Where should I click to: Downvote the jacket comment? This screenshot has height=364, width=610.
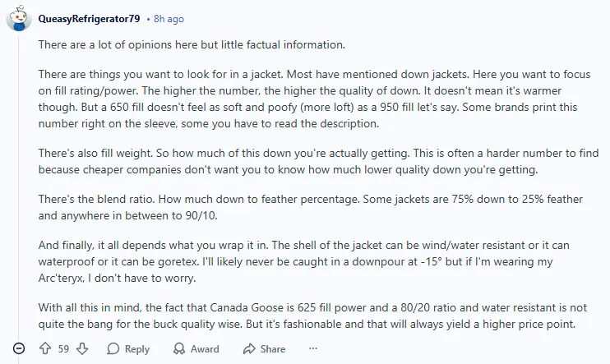point(82,349)
